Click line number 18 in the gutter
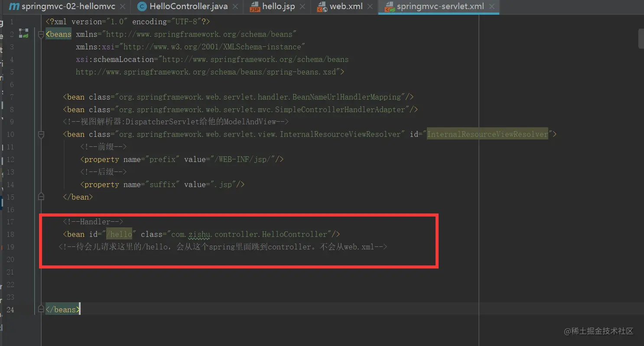 point(10,234)
